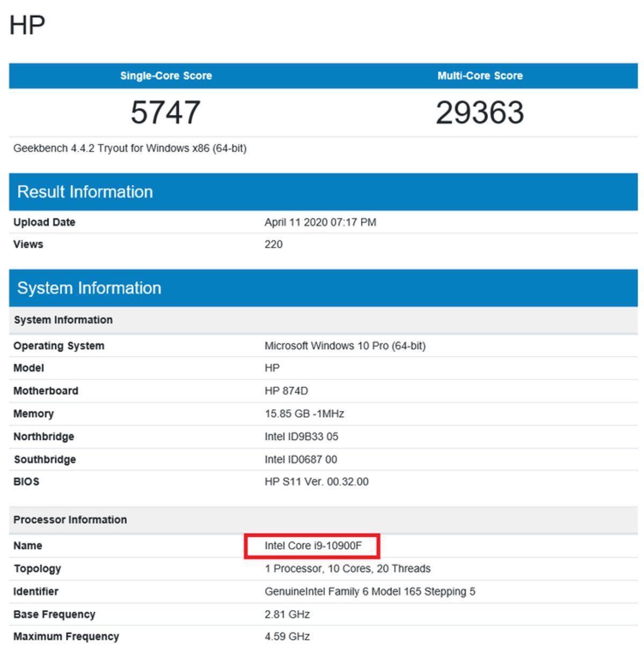644x647 pixels.
Task: Select the Upload Date row
Action: click(x=44, y=222)
